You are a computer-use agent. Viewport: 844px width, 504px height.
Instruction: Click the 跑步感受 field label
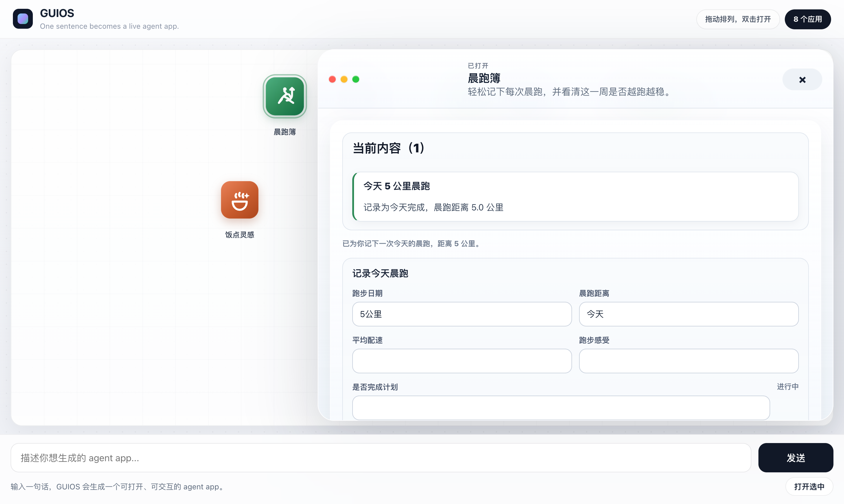594,340
